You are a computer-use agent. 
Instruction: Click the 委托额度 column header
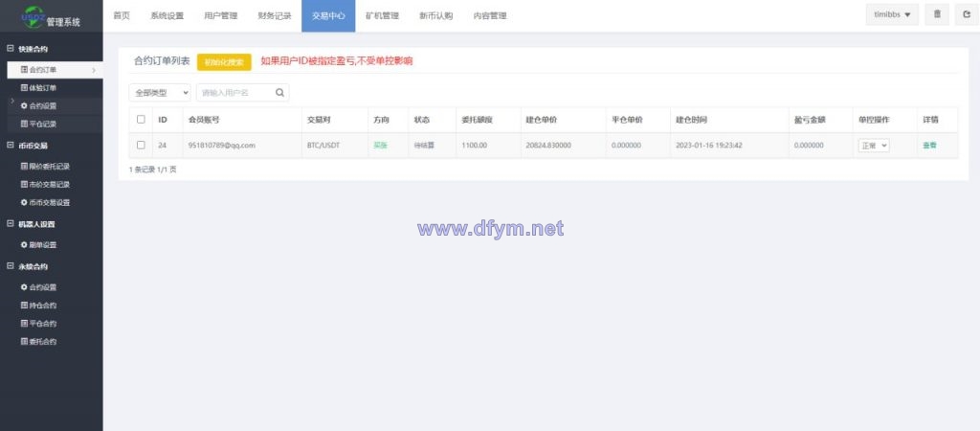click(x=477, y=120)
